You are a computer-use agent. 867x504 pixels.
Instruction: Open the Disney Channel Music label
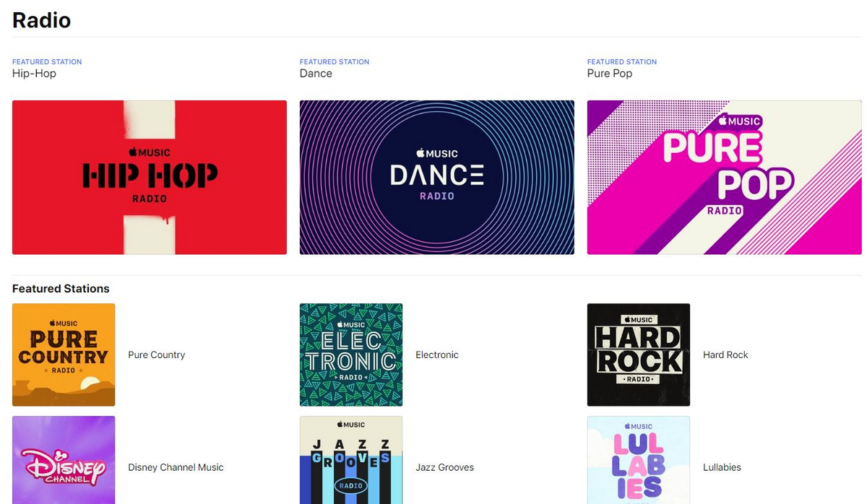(176, 467)
